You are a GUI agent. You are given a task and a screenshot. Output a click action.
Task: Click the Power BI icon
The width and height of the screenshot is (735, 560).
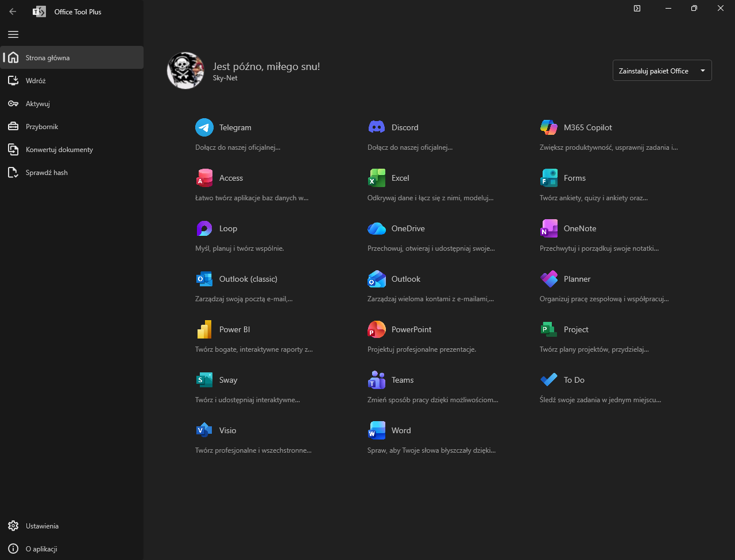204,329
